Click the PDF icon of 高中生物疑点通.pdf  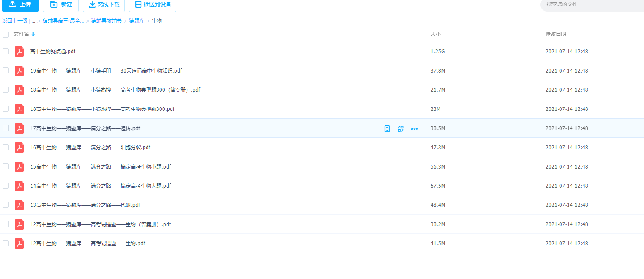pyautogui.click(x=19, y=52)
